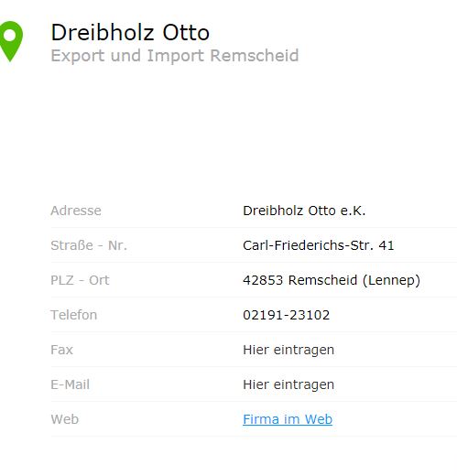
Task: Click the PLZ - Ort label
Action: tap(80, 280)
